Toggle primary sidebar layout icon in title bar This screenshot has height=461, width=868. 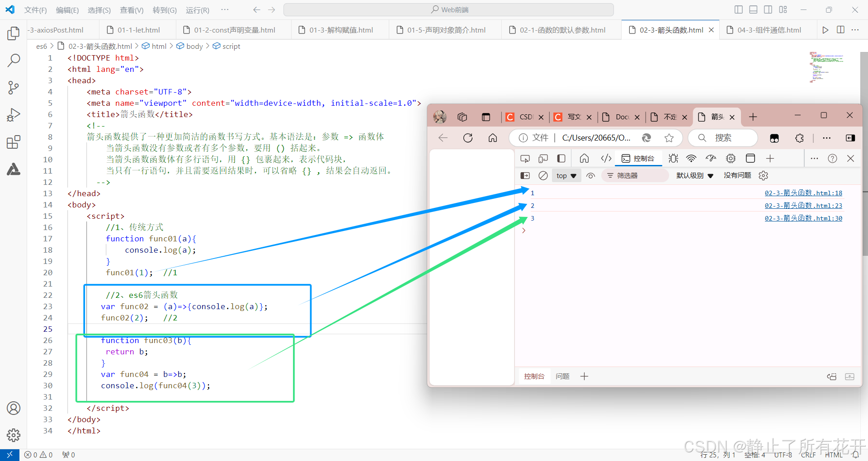739,9
